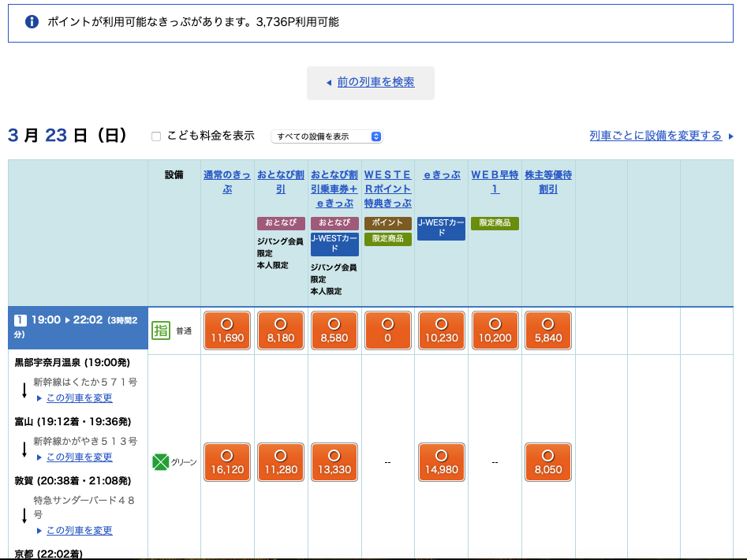Choose the 5,840 yen shareholder discount fare
Viewport: 747px width, 560px height.
point(548,330)
